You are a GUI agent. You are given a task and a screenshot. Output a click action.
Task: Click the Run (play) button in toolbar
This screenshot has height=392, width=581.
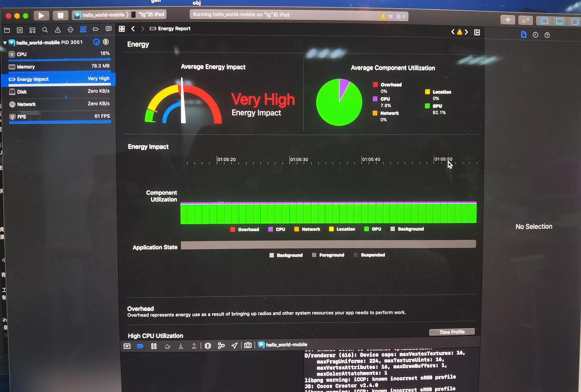point(41,16)
